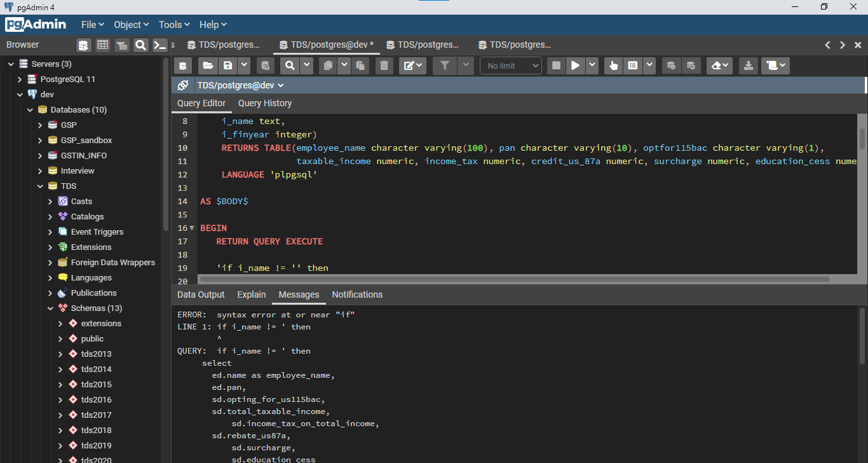Viewport: 868px width, 463px height.
Task: Open the File menu
Action: (x=92, y=25)
